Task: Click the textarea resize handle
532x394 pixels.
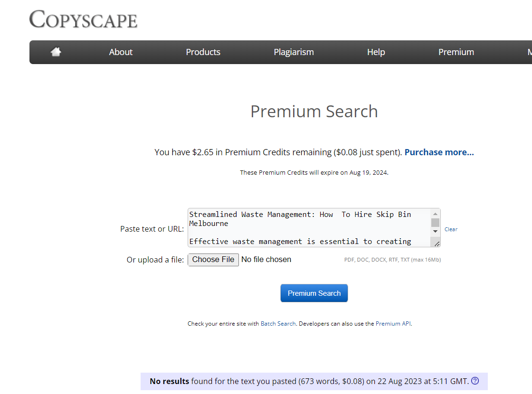Action: tap(437, 244)
